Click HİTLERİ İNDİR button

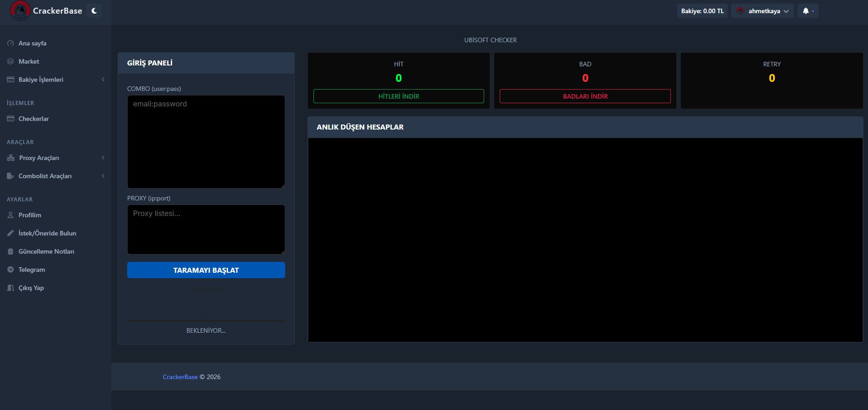click(x=399, y=96)
